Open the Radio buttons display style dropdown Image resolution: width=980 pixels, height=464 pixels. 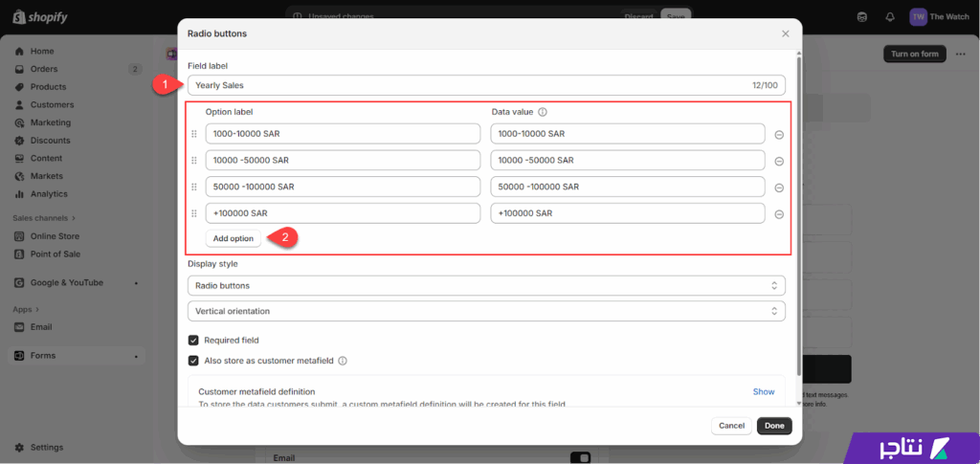pyautogui.click(x=486, y=285)
